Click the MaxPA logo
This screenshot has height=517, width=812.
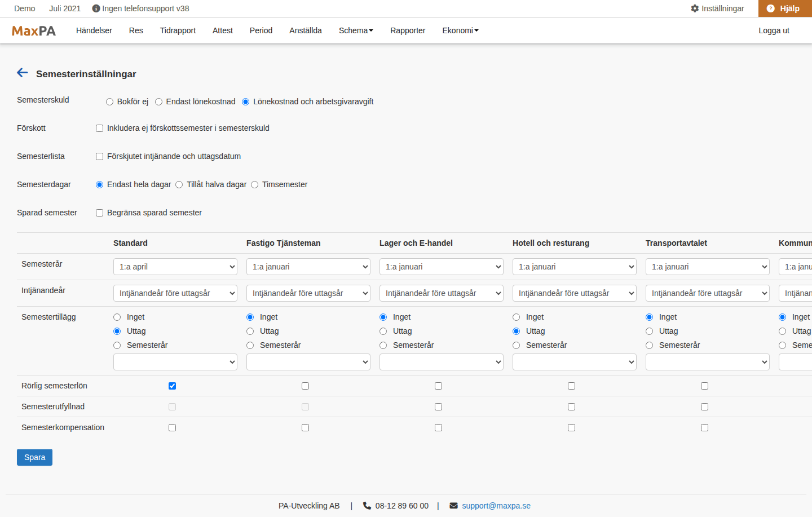click(34, 31)
